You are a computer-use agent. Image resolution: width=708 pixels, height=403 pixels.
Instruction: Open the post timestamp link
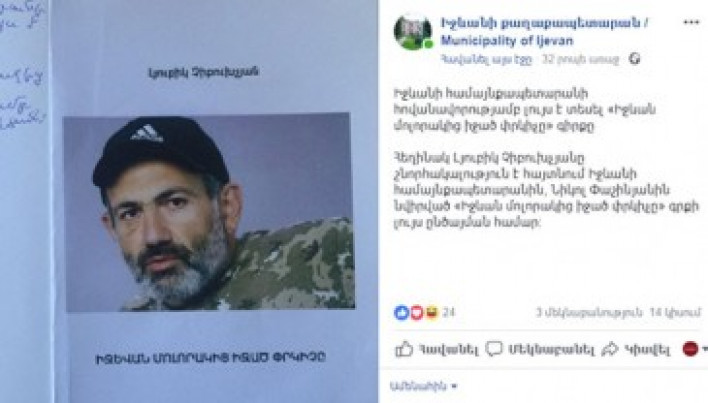[x=580, y=60]
